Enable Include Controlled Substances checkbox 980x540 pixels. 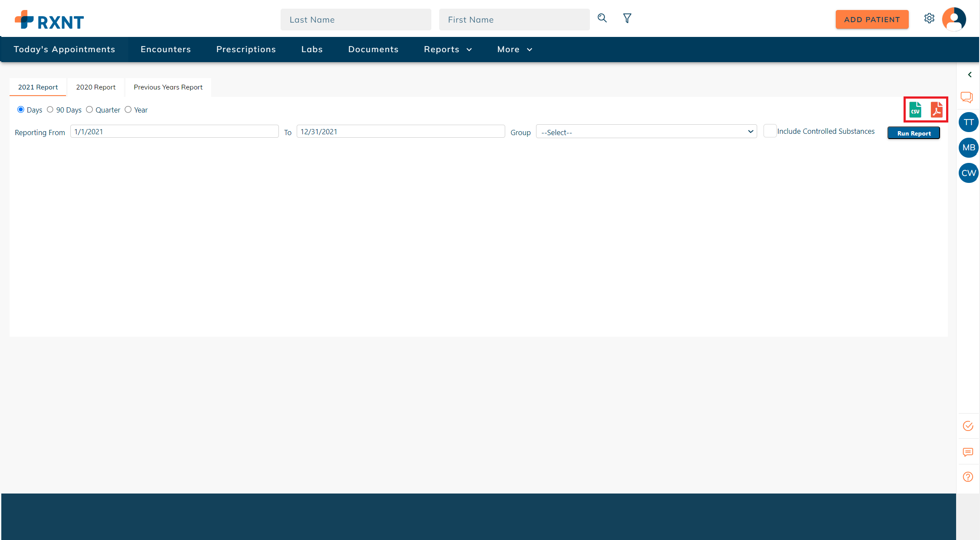point(770,131)
